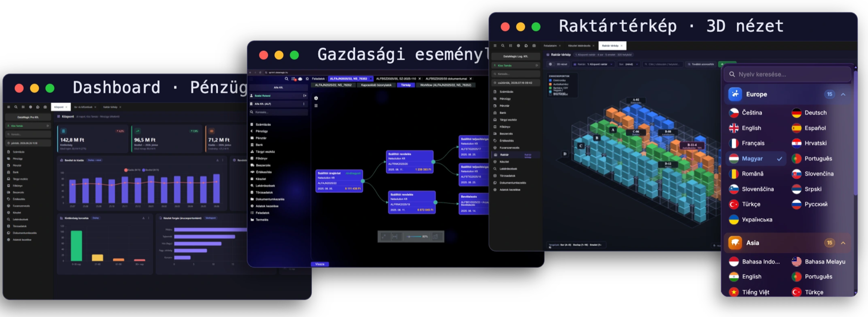
Task: Click the Slovenčina flag icon
Action: click(796, 174)
